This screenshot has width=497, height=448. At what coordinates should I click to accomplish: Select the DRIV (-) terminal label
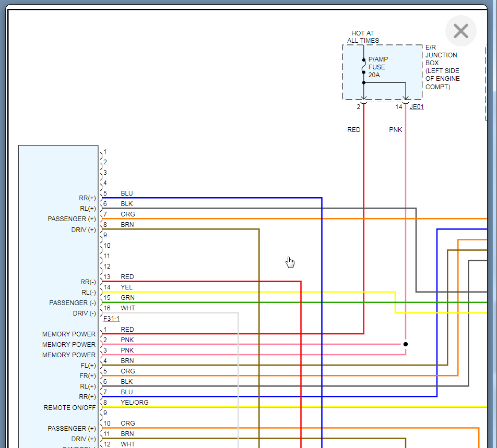84,313
